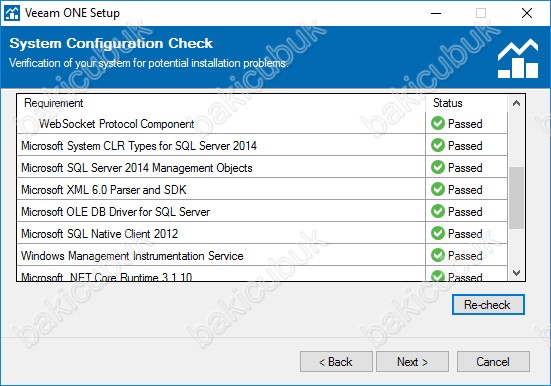Click the scrollbar up arrow
The width and height of the screenshot is (551, 386).
point(516,103)
